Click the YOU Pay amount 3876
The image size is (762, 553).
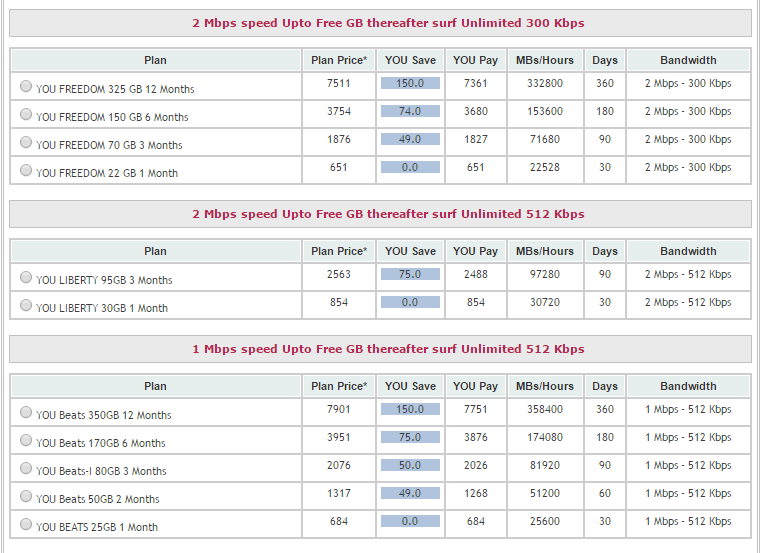[475, 437]
